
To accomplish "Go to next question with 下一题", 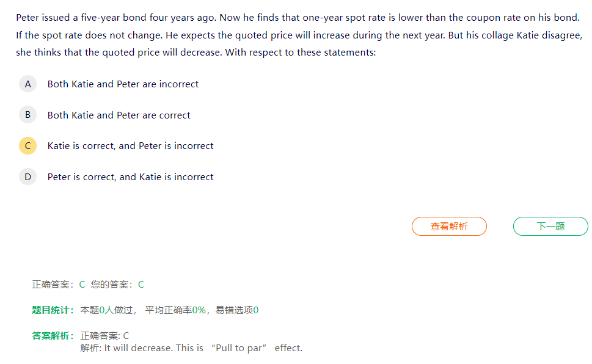I will point(550,226).
